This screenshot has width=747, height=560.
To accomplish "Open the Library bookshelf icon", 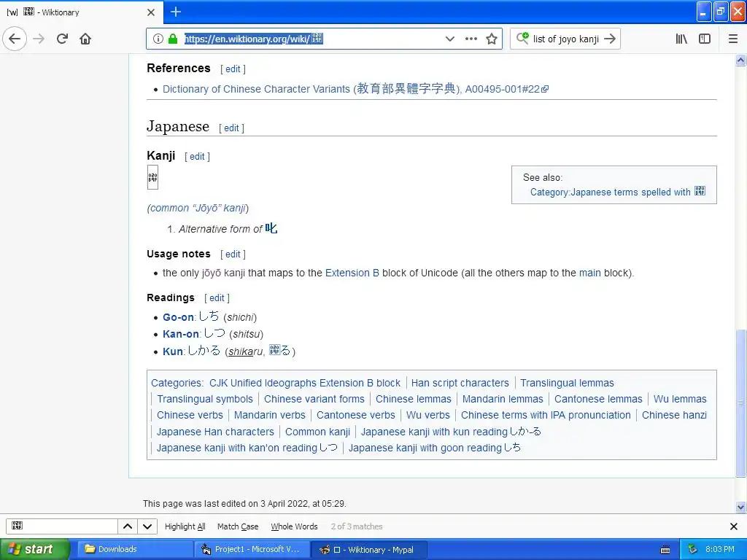I will (681, 39).
